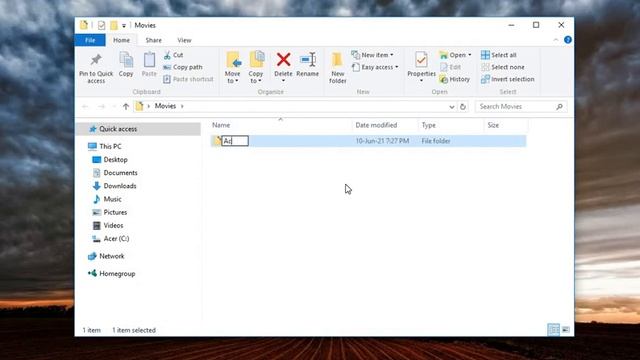640x360 pixels.
Task: Collapse the ribbon with the caret
Action: click(556, 40)
